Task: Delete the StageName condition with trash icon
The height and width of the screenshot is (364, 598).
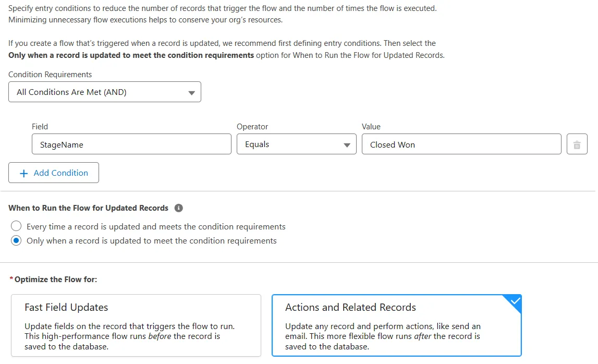Action: (x=577, y=144)
